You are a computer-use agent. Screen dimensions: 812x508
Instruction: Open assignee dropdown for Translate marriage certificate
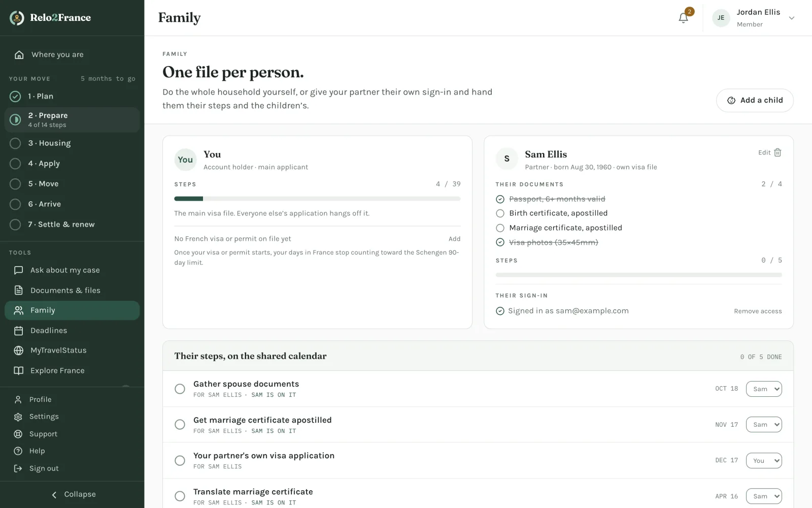click(x=764, y=496)
